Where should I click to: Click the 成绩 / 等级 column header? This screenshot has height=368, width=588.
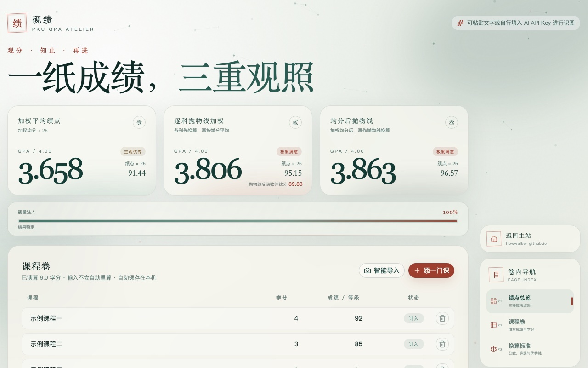[x=343, y=298]
